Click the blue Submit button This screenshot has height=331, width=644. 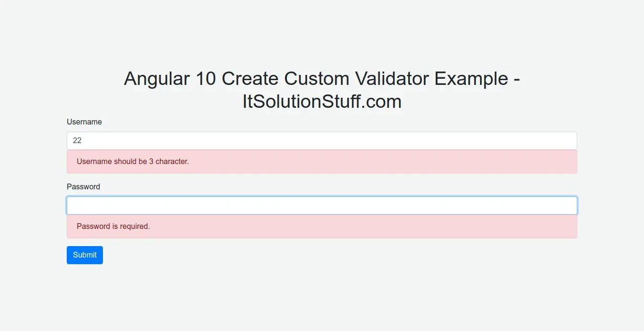tap(85, 255)
